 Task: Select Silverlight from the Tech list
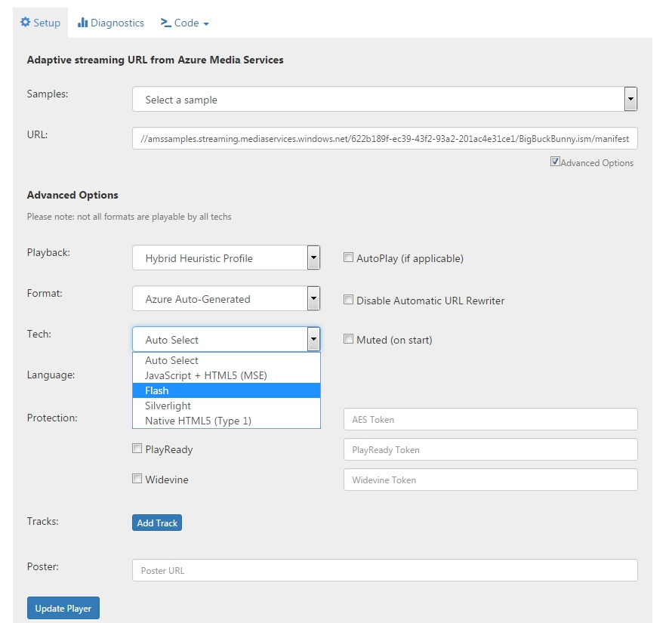(168, 406)
